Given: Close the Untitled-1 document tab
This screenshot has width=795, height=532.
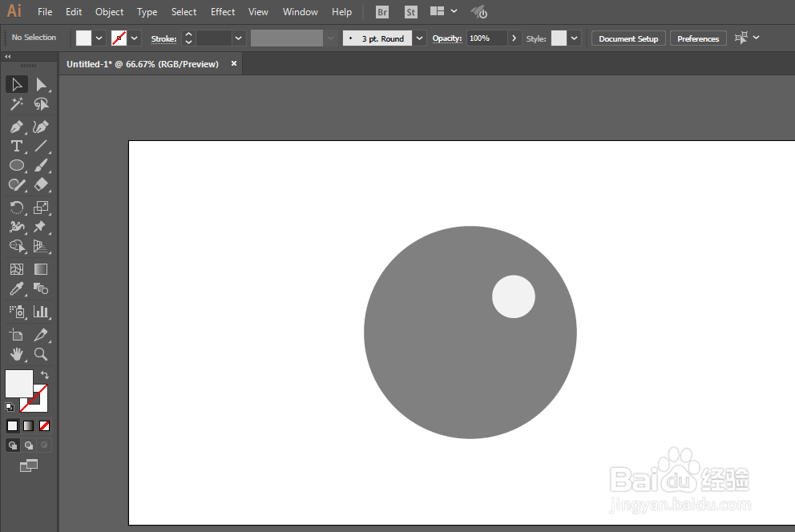Looking at the screenshot, I should point(234,63).
